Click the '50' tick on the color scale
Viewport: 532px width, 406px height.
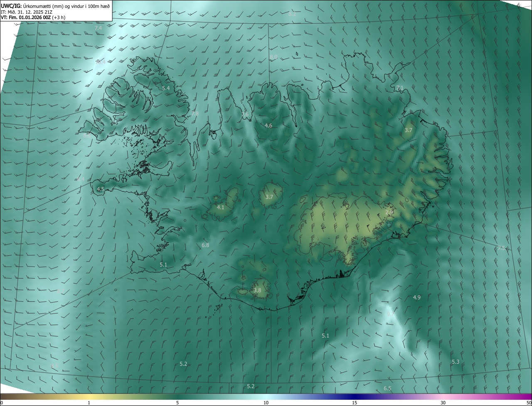tap(529, 403)
